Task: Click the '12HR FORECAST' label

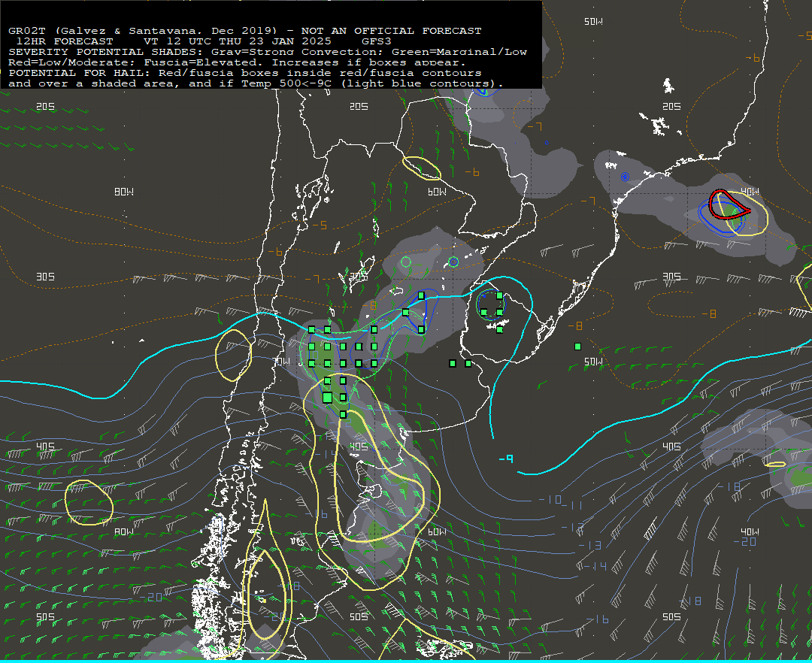Action: coord(65,41)
